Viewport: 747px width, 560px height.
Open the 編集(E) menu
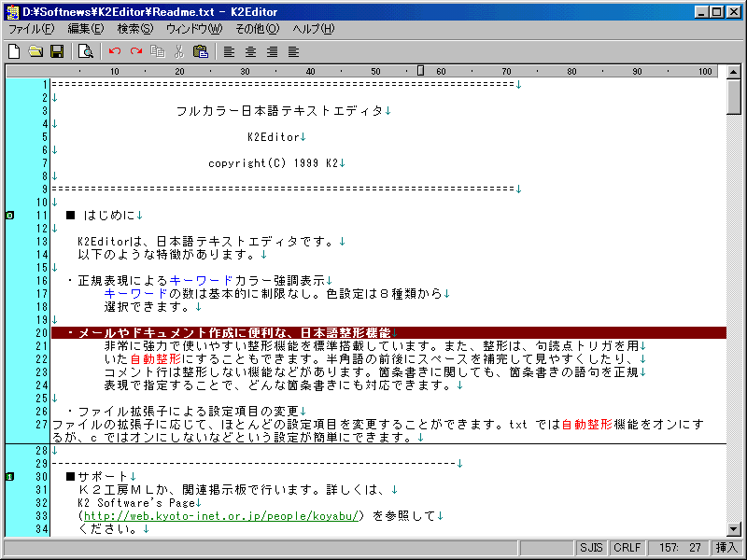click(85, 29)
